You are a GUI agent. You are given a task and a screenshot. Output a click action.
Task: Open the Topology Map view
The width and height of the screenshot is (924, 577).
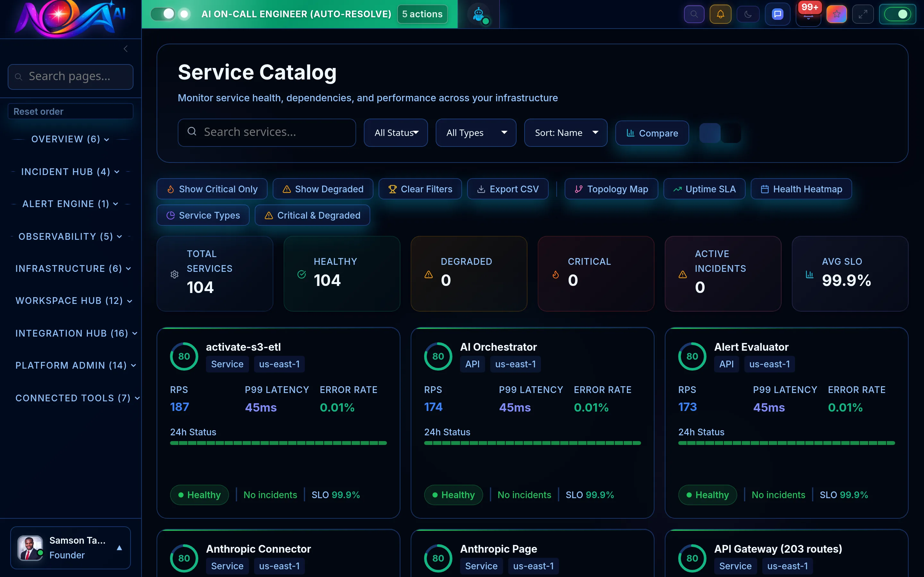(x=611, y=188)
